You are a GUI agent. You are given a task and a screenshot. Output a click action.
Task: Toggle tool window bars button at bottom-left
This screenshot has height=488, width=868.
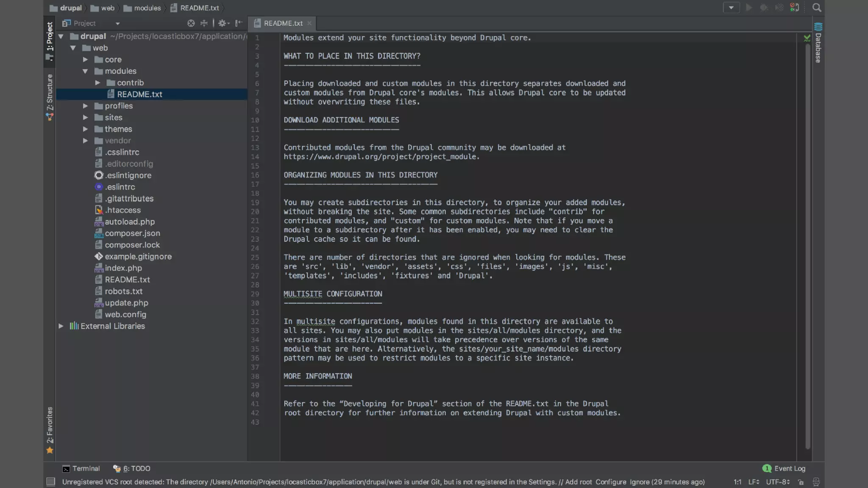(50, 482)
